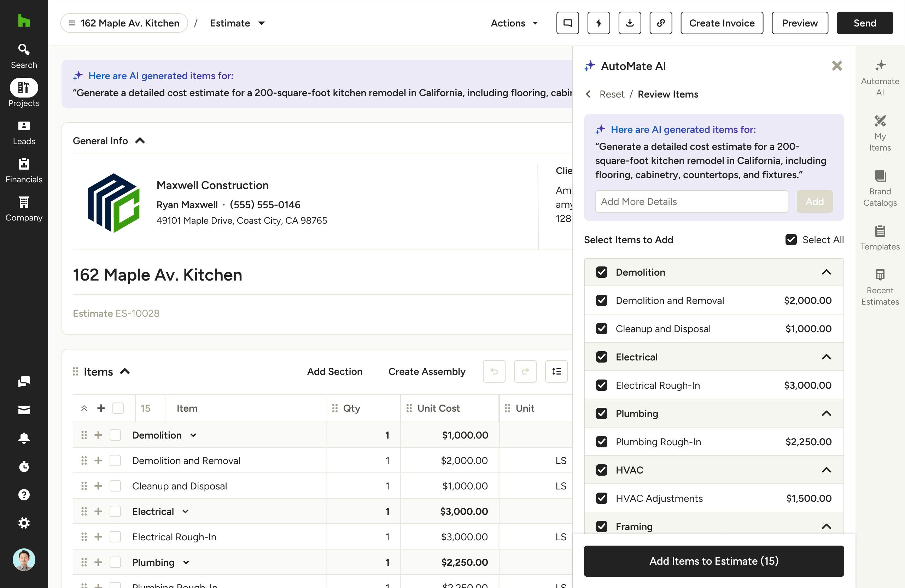Uncheck the Select All checkbox

[x=791, y=240]
